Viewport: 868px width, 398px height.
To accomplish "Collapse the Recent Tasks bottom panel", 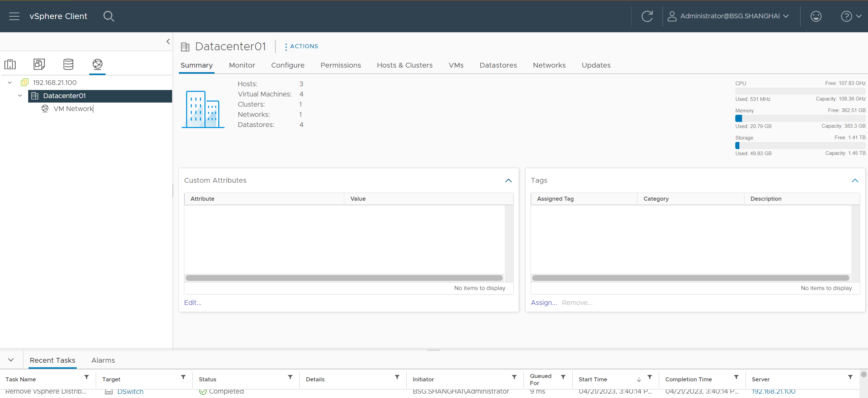I will tap(11, 360).
